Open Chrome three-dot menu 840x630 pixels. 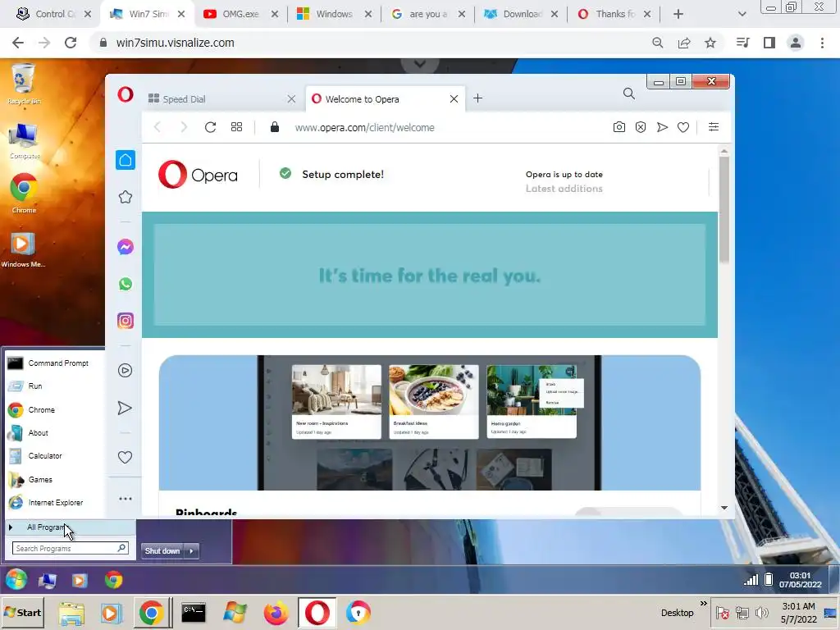tap(822, 43)
